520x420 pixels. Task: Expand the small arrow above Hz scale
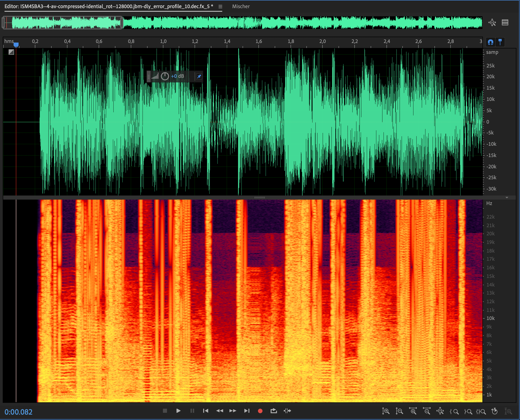pyautogui.click(x=507, y=198)
